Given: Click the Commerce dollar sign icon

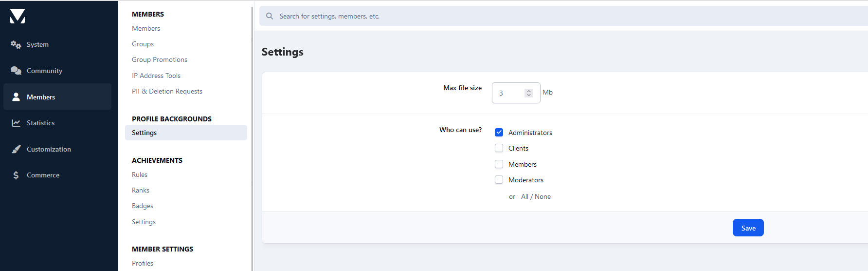Looking at the screenshot, I should pyautogui.click(x=16, y=175).
